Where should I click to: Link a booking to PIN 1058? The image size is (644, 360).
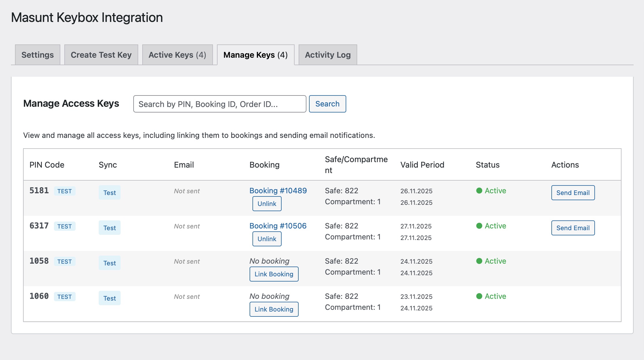(274, 274)
